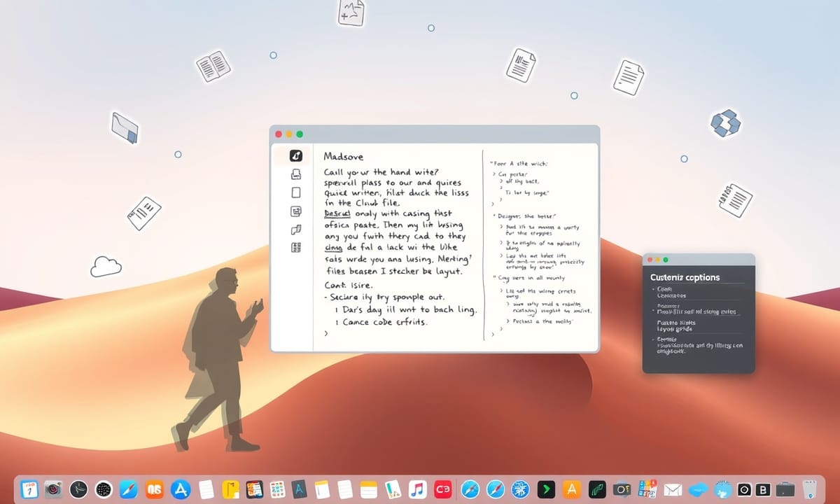
Task: Open Calendar from the dock
Action: click(29, 489)
